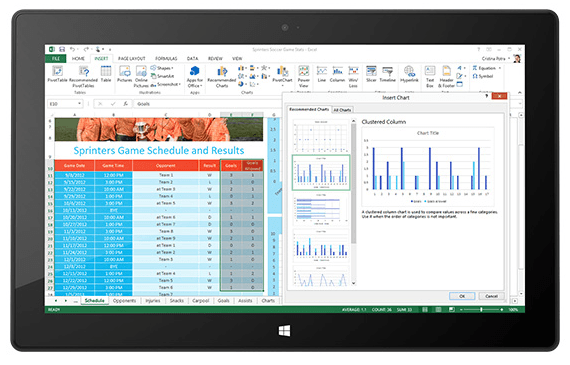Open the Pie chart type dropdown
The width and height of the screenshot is (570, 365).
tap(243, 84)
